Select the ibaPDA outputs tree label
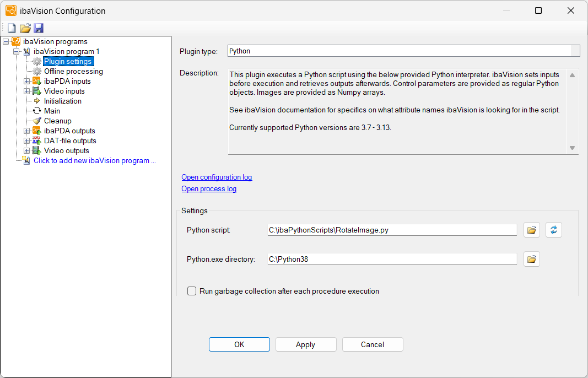The width and height of the screenshot is (588, 378). 70,131
